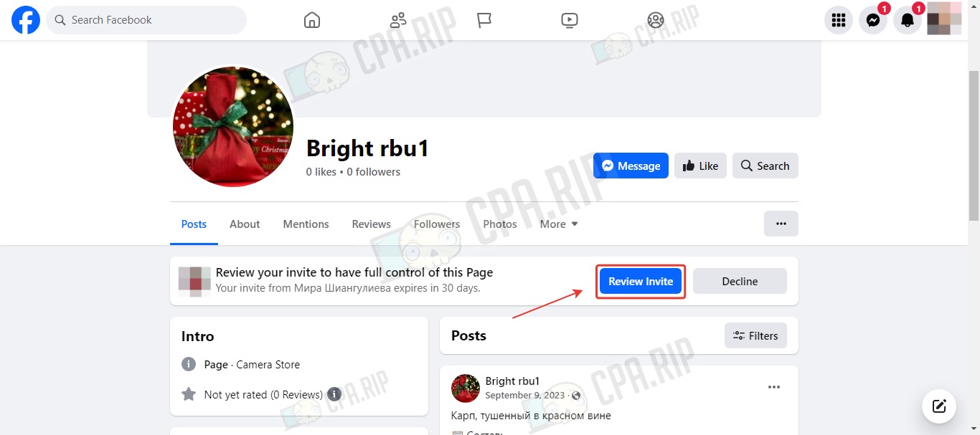
Task: Open the Pages flag icon
Action: tap(484, 20)
